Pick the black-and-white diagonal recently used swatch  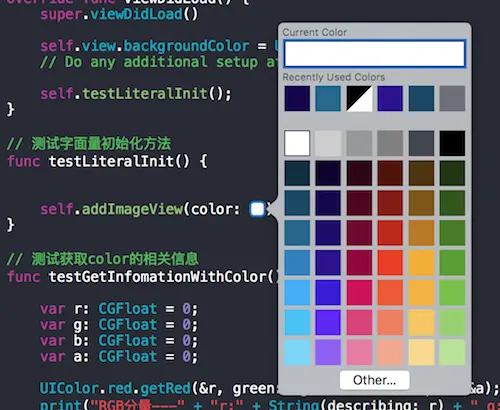pos(359,98)
